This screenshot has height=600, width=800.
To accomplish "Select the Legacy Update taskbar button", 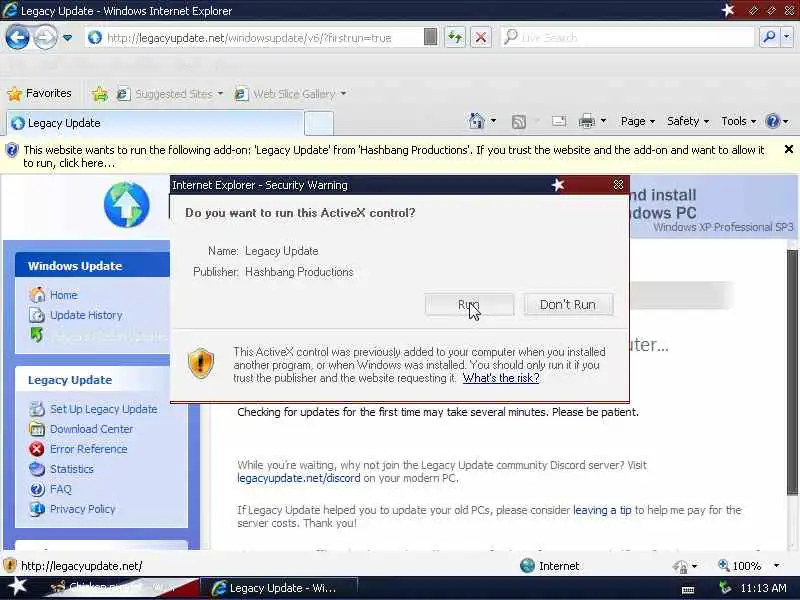I will pos(279,588).
